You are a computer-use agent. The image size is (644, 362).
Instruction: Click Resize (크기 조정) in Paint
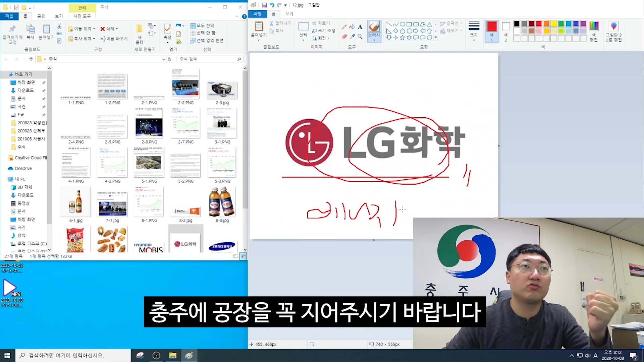click(x=324, y=31)
